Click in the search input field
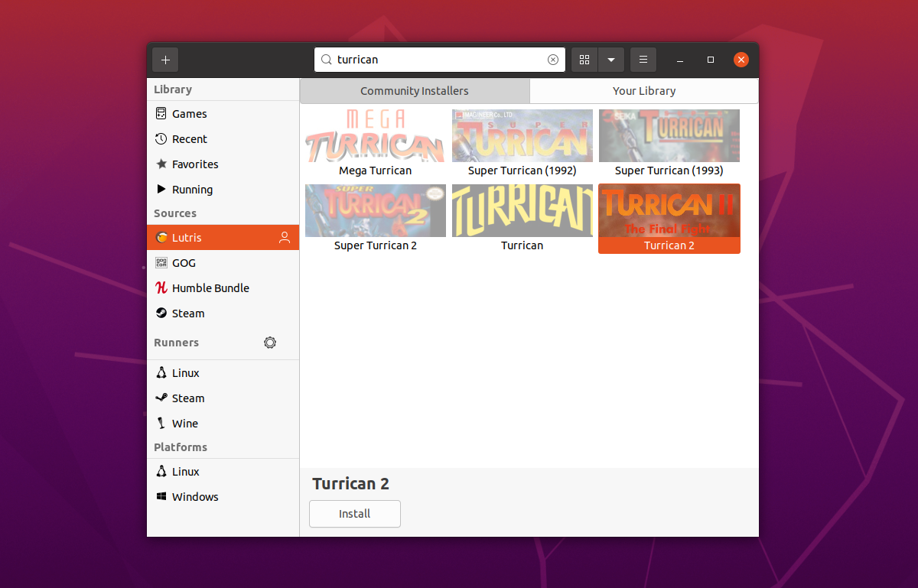Viewport: 918px width, 588px height. (436, 60)
